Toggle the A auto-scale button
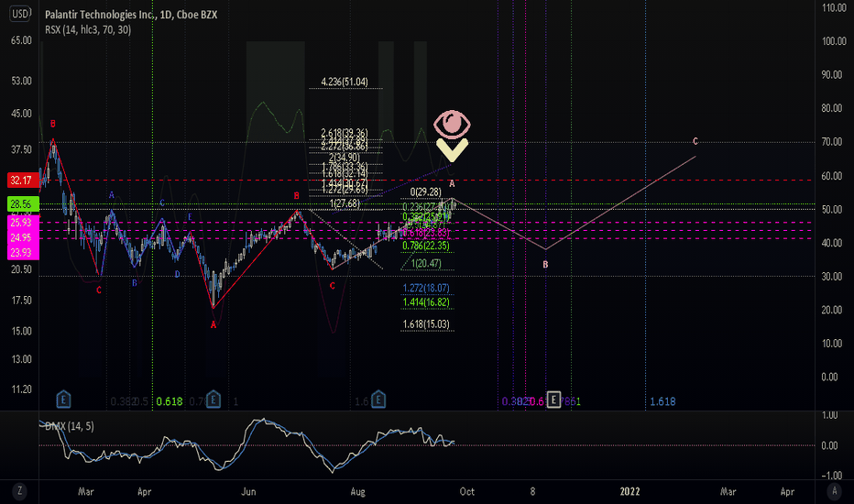This screenshot has height=504, width=854. pyautogui.click(x=834, y=491)
